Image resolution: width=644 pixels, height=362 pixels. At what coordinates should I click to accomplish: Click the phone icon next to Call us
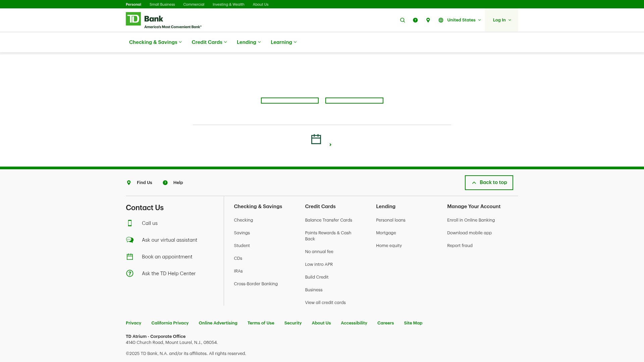pyautogui.click(x=130, y=223)
